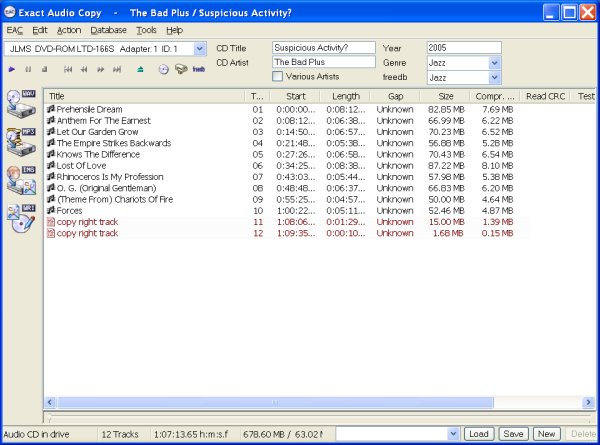The height and width of the screenshot is (445, 600).
Task: Click the Save button
Action: (x=514, y=434)
